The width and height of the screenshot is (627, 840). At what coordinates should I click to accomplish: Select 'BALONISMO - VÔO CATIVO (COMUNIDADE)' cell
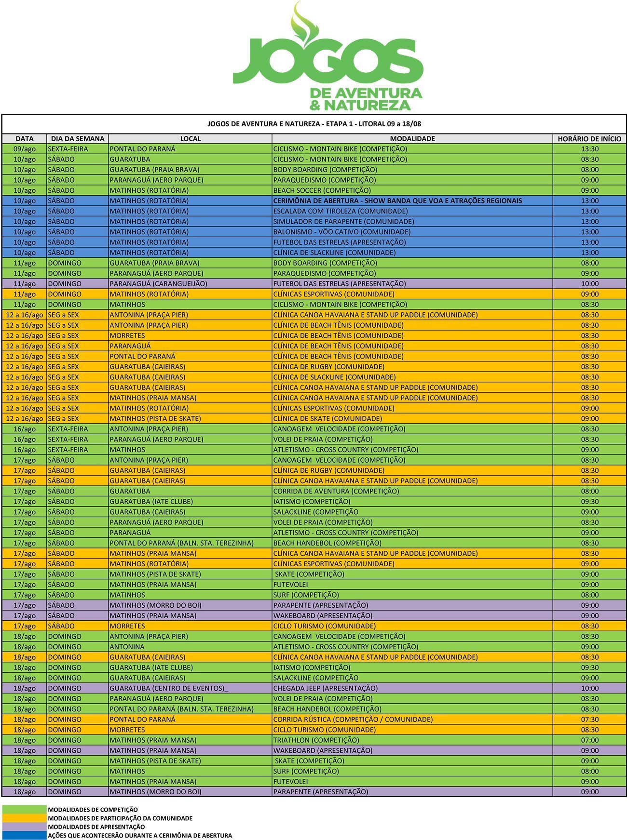click(412, 232)
